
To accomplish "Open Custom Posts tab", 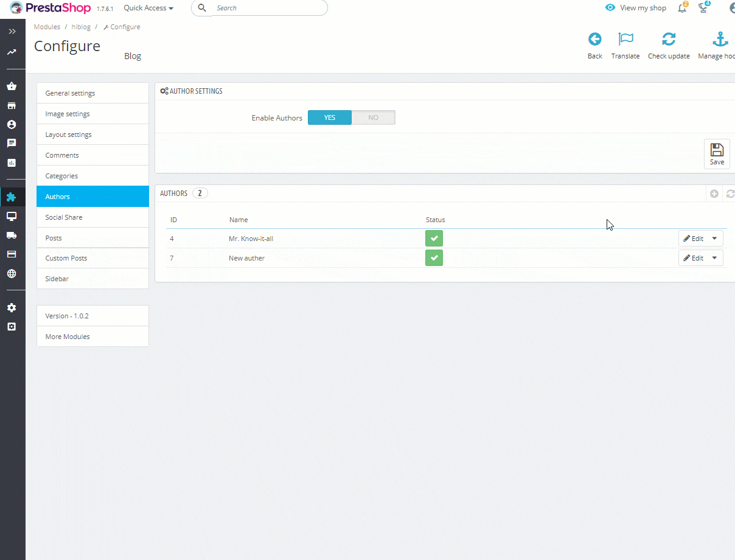I will click(x=92, y=258).
